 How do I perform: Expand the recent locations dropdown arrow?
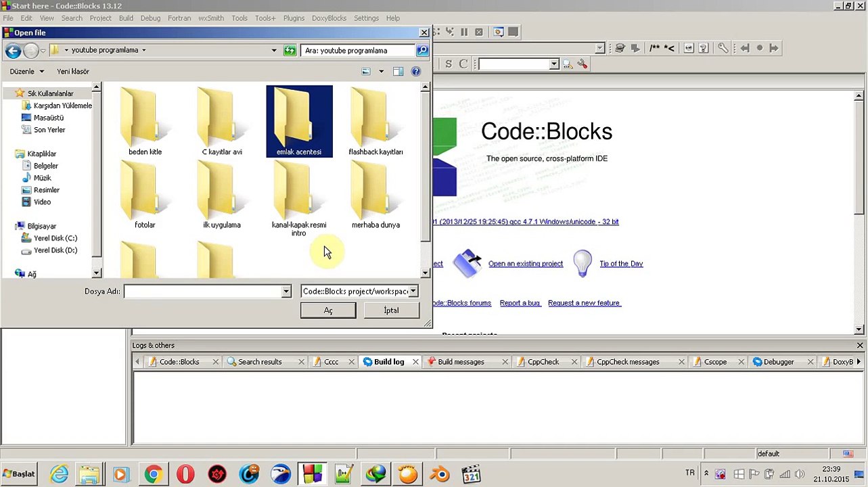click(x=43, y=51)
